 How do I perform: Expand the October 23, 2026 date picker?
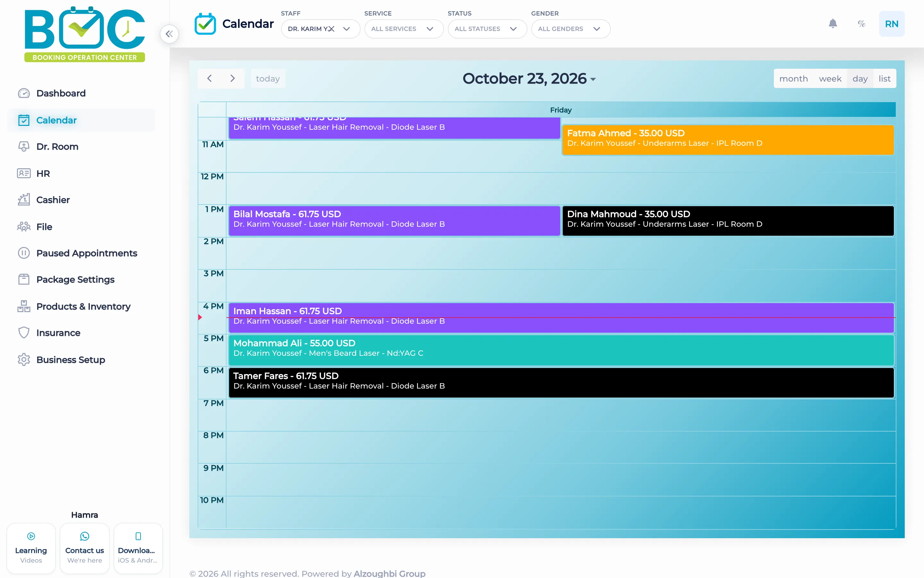(x=529, y=79)
